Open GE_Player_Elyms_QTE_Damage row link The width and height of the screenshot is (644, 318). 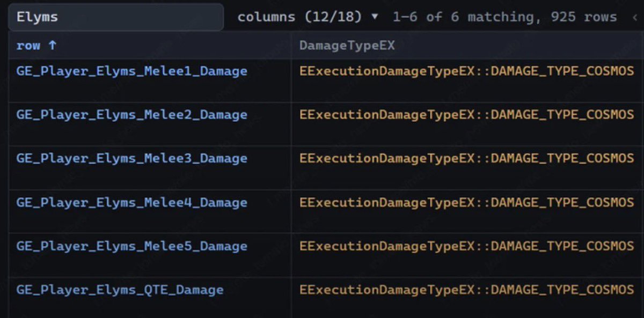tap(120, 290)
